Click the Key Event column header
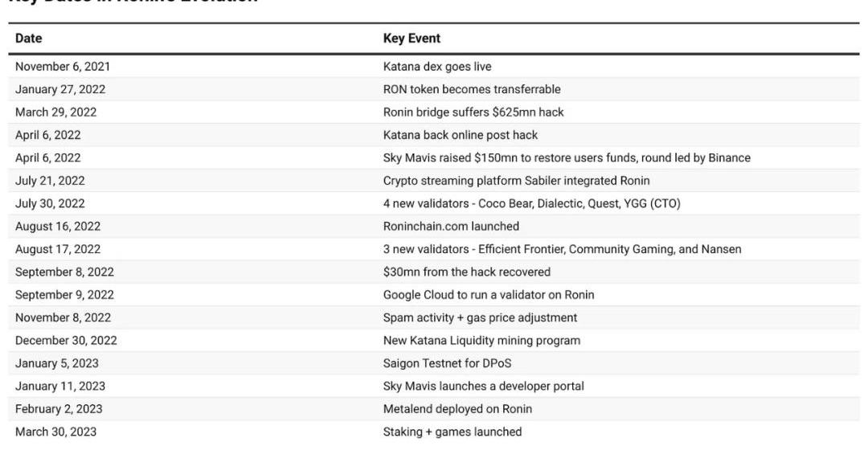This screenshot has width=868, height=454. (411, 39)
